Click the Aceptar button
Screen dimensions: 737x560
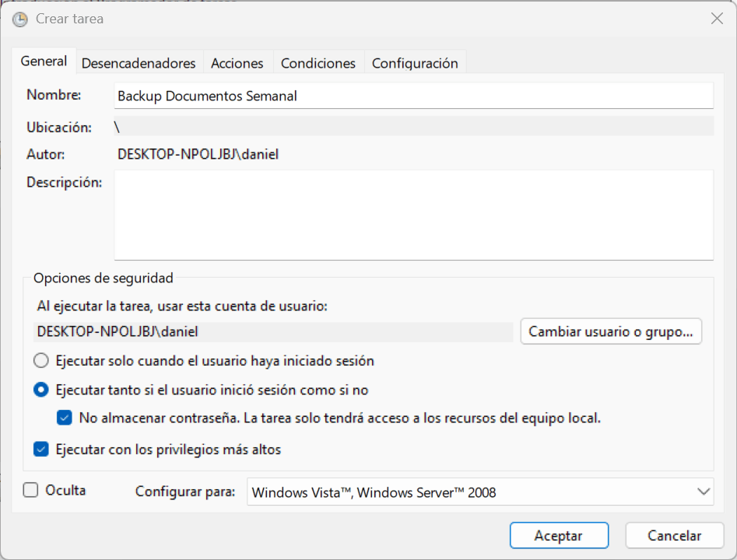tap(558, 535)
